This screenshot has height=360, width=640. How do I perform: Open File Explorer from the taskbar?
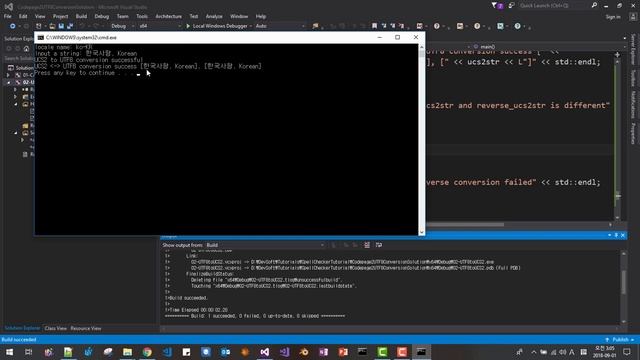pyautogui.click(x=127, y=352)
